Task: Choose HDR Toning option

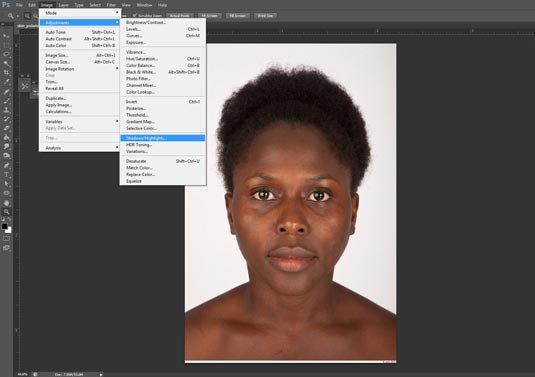Action: 163,145
